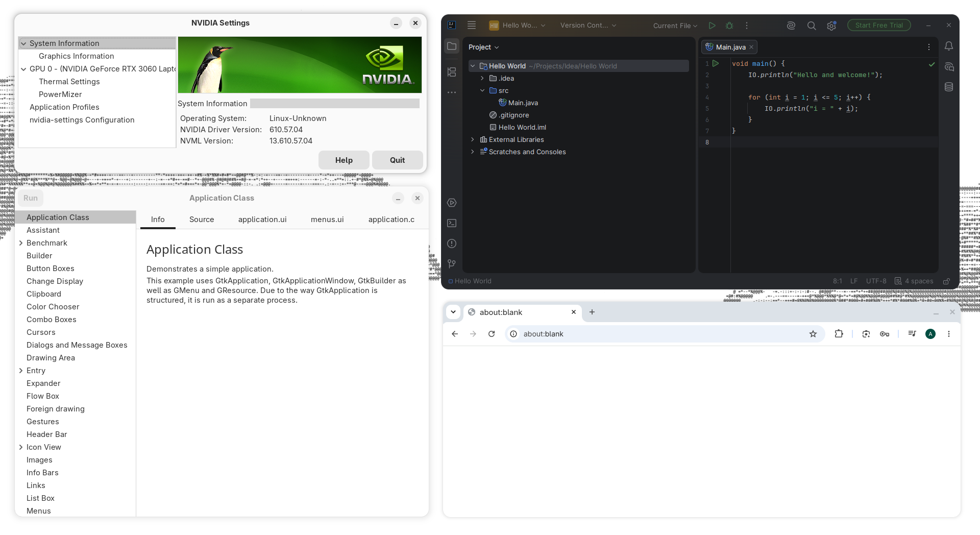Reload the about:blank page
Viewport: 980px width, 535px height.
[x=492, y=334]
